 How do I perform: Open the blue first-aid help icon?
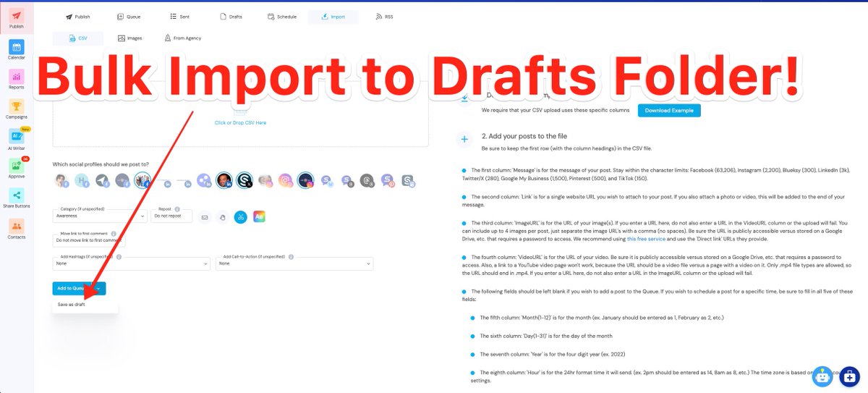click(x=849, y=376)
